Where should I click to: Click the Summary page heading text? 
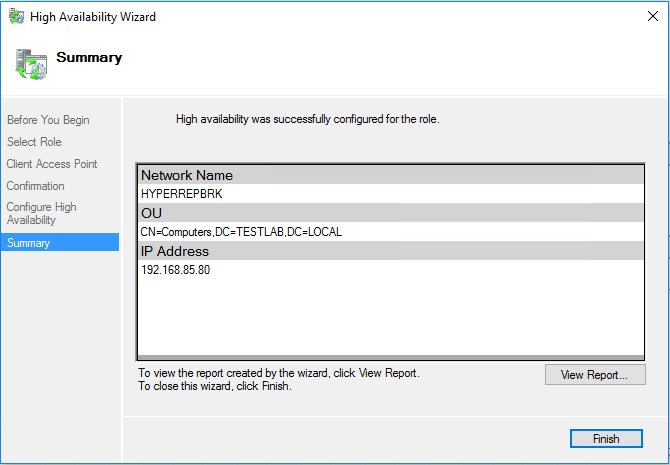[89, 58]
